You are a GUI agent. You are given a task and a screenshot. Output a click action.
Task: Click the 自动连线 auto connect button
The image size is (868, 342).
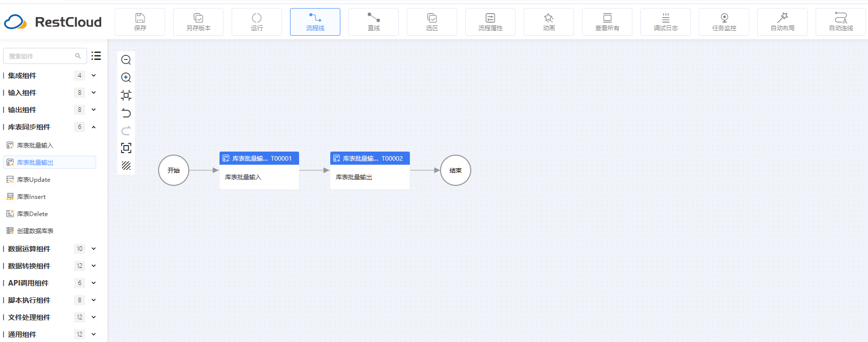841,22
